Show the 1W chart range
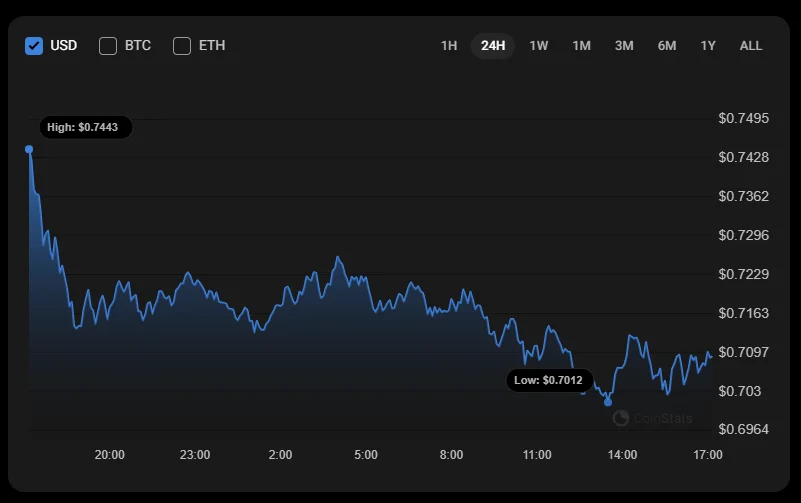This screenshot has width=801, height=503. click(539, 45)
